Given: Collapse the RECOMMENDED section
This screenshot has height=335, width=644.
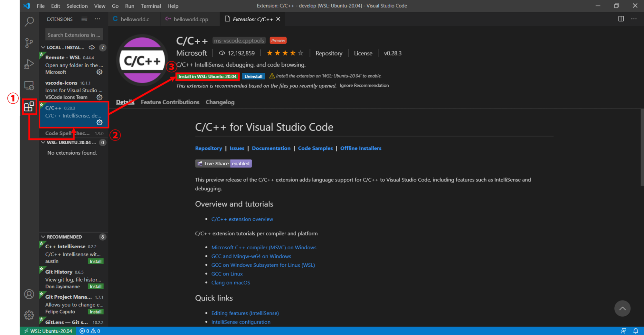Looking at the screenshot, I should click(43, 237).
